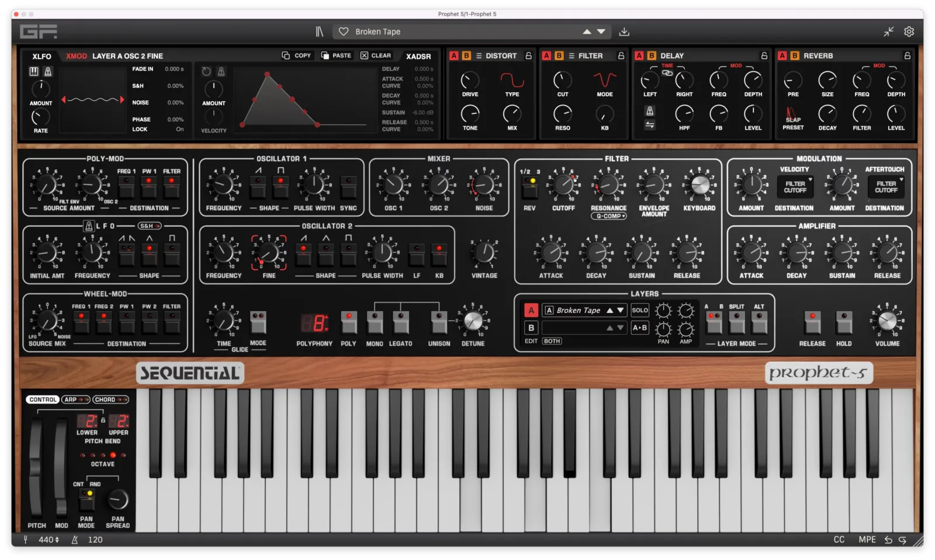This screenshot has height=560, width=935.
Task: Toggle Delay metronome sync icon
Action: click(650, 111)
